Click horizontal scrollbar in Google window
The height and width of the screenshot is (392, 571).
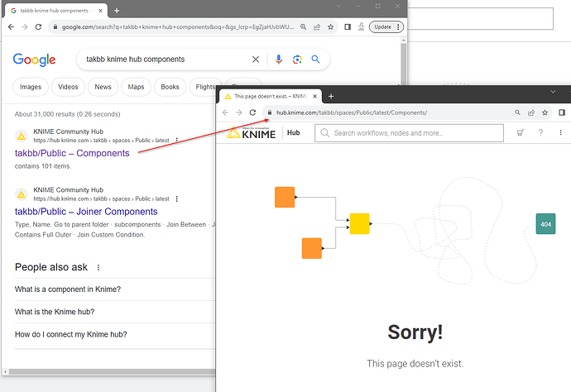click(x=113, y=371)
